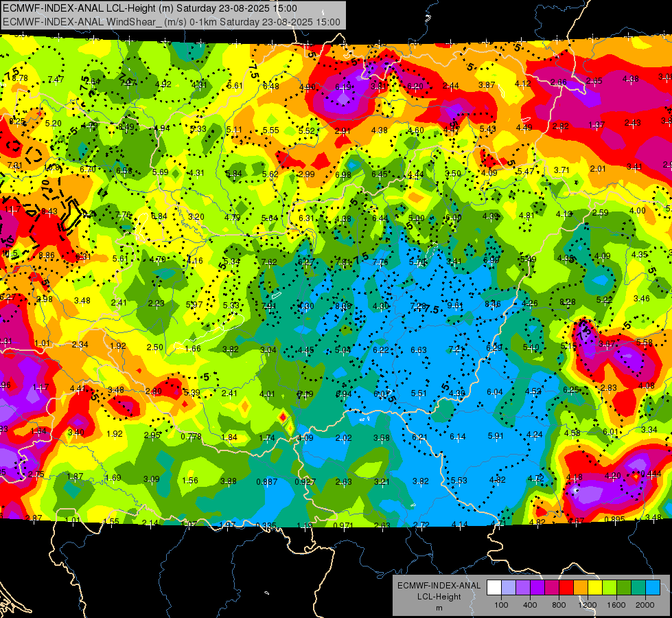Viewport: 672px width, 618px height.
Task: Click the 7.47 wind shear value
Action: 56,80
